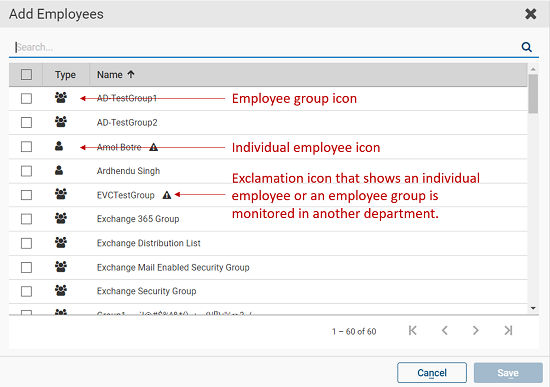
Task: Check the AD-TestGroup2 checkbox
Action: 26,122
